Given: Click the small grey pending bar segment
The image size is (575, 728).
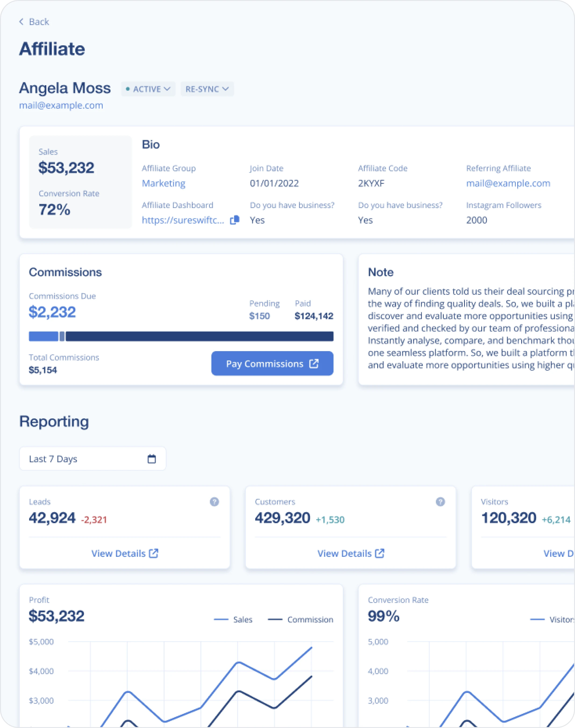Looking at the screenshot, I should (62, 336).
